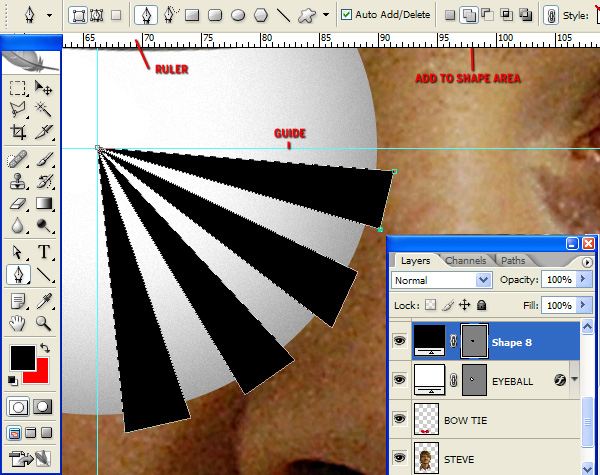Open the Normal blend mode dropdown
This screenshot has width=600, height=475.
pos(483,280)
